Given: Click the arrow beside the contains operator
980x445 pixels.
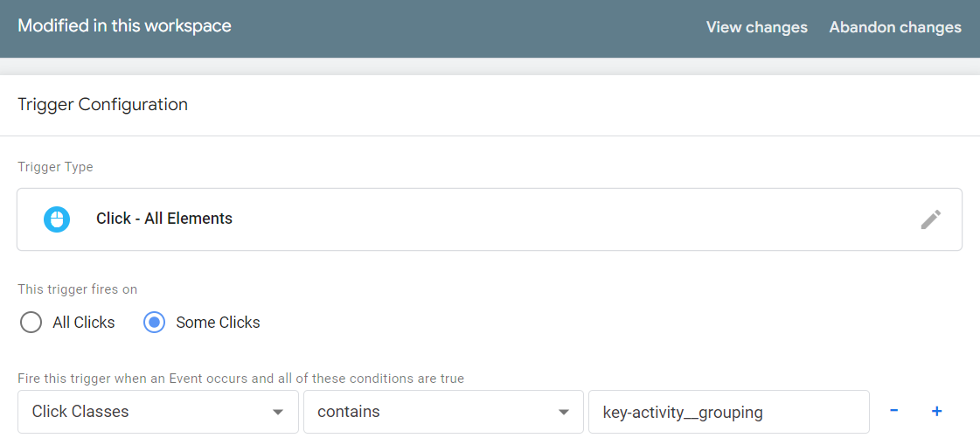Looking at the screenshot, I should [x=564, y=412].
